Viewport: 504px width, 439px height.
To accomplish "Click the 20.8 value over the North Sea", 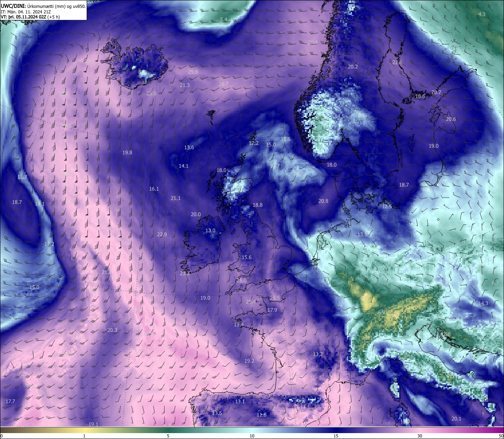I will [x=323, y=201].
